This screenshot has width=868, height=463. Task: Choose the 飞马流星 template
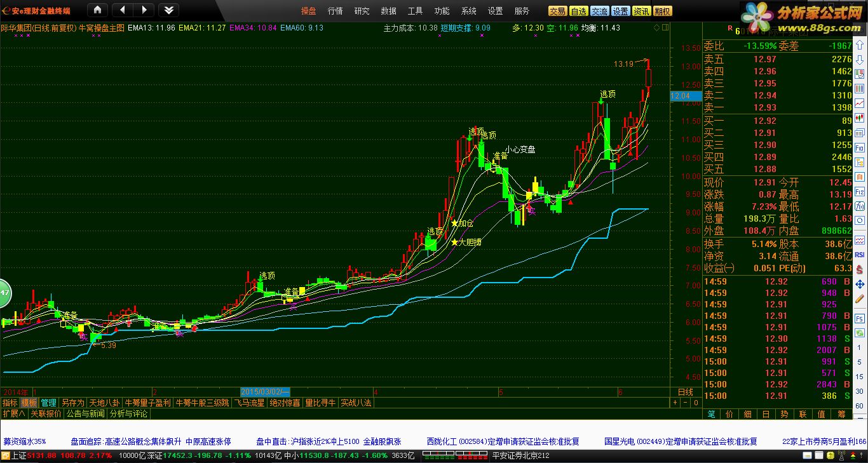(x=249, y=403)
